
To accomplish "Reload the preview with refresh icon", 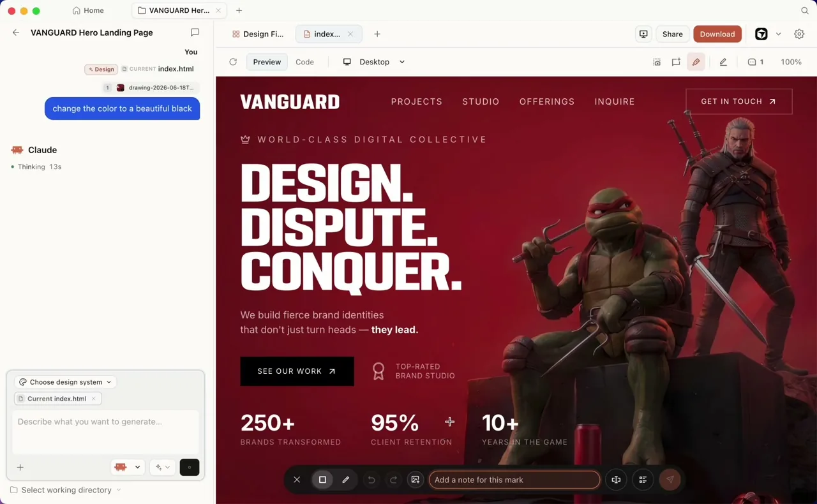I will [x=233, y=62].
